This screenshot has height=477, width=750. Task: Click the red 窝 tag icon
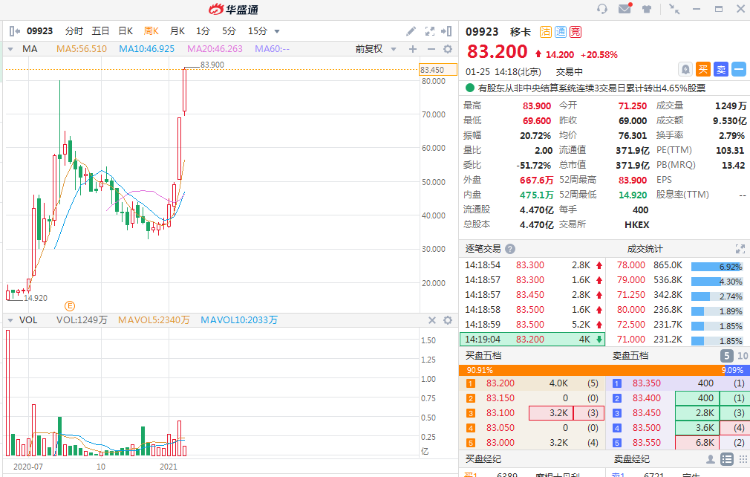click(575, 32)
